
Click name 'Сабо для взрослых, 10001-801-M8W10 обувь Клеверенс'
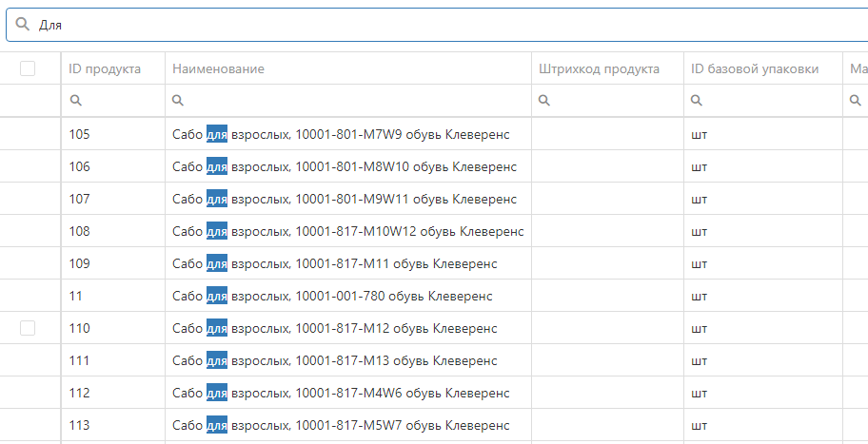(x=345, y=166)
